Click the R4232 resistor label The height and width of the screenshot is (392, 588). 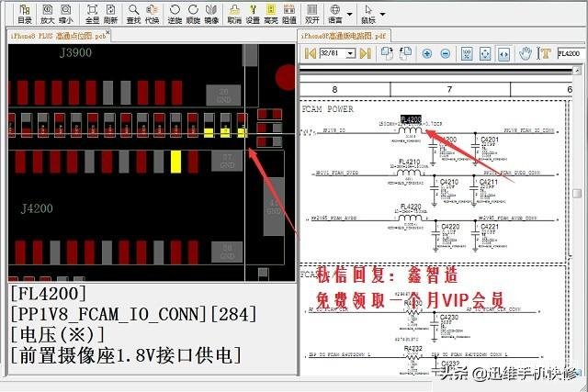(413, 349)
